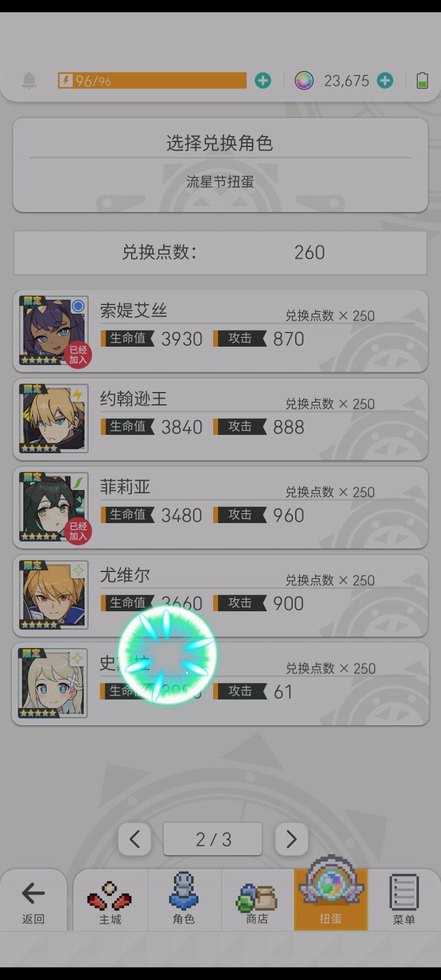Go to next page with right arrow
The width and height of the screenshot is (441, 980).
(x=292, y=839)
